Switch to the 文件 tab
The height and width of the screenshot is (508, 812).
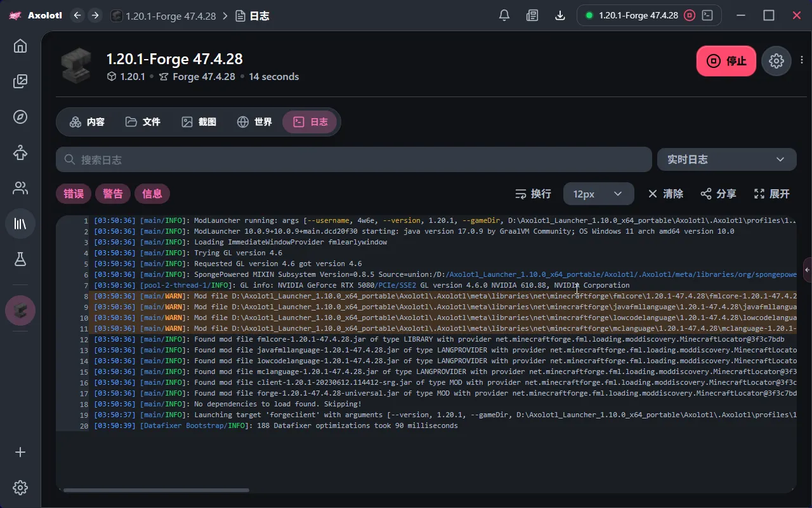tap(143, 122)
